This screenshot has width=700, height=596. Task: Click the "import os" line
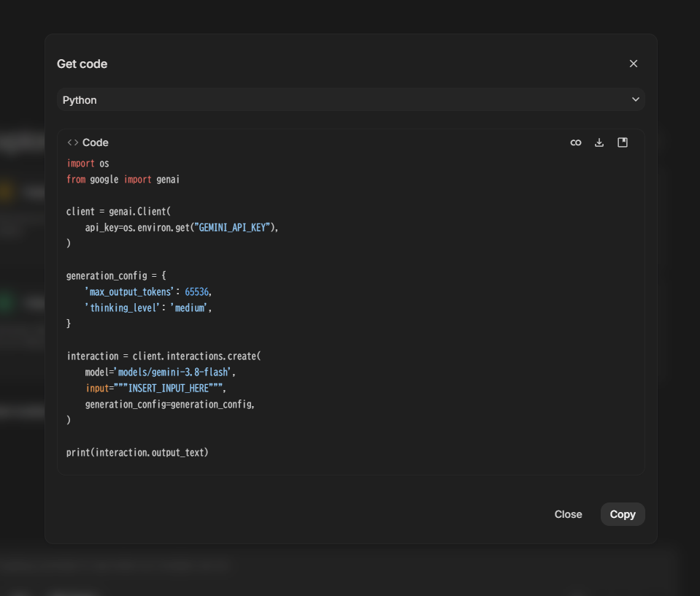point(88,164)
